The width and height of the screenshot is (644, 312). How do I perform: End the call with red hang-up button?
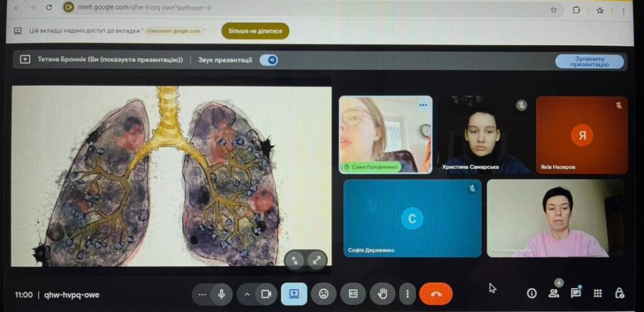(x=435, y=294)
